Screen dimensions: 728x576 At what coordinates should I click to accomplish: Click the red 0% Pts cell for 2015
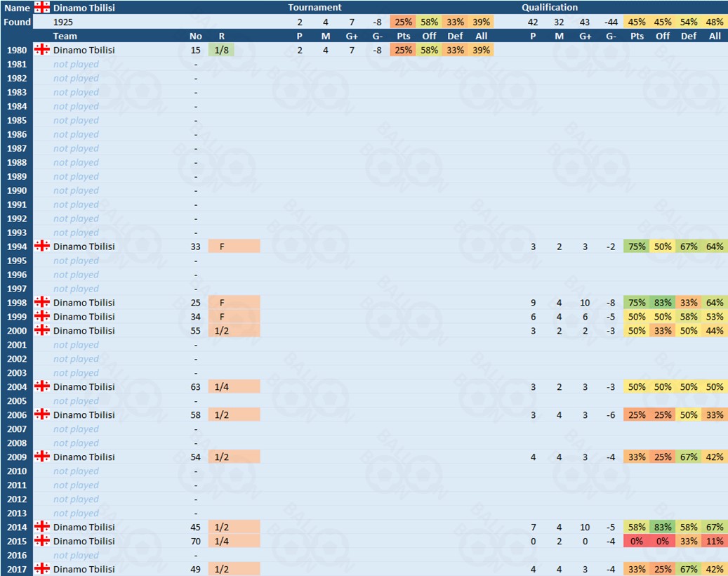[637, 542]
